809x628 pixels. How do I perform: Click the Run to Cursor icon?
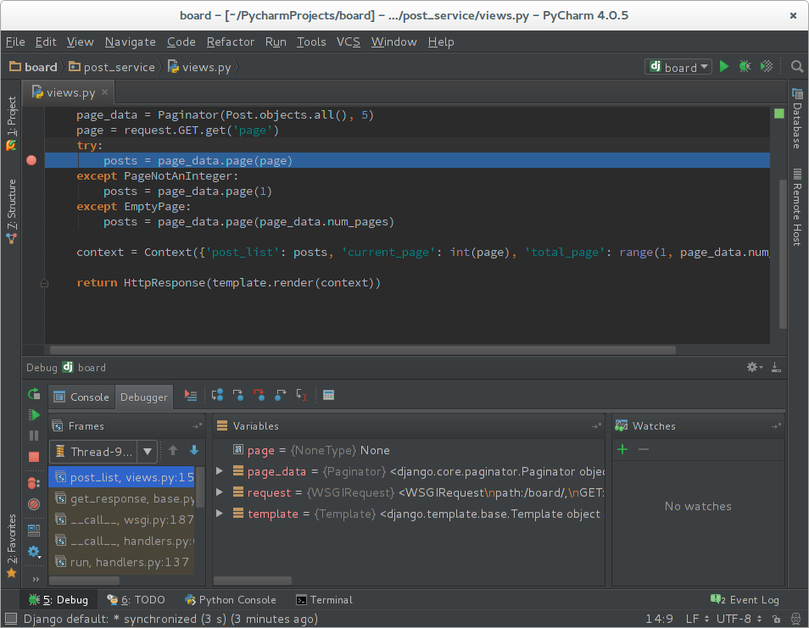pyautogui.click(x=302, y=395)
